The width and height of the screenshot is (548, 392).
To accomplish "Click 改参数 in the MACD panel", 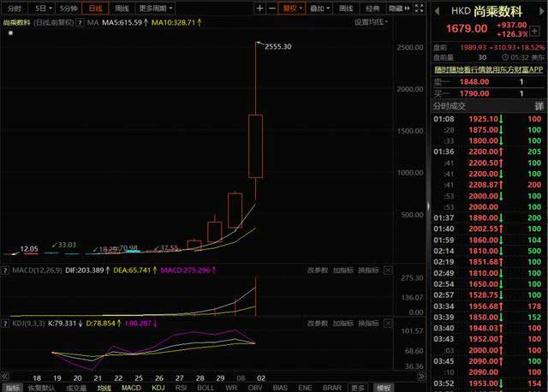I will pyautogui.click(x=318, y=270).
